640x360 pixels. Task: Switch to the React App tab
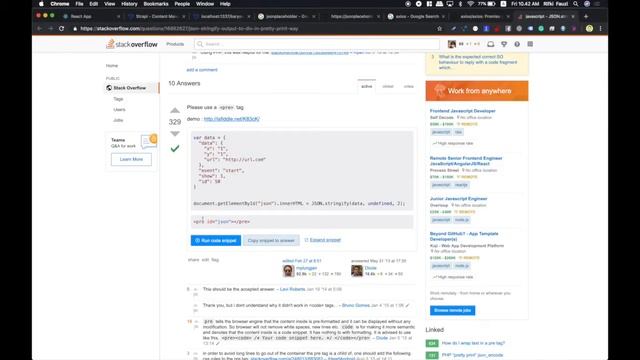[91, 16]
